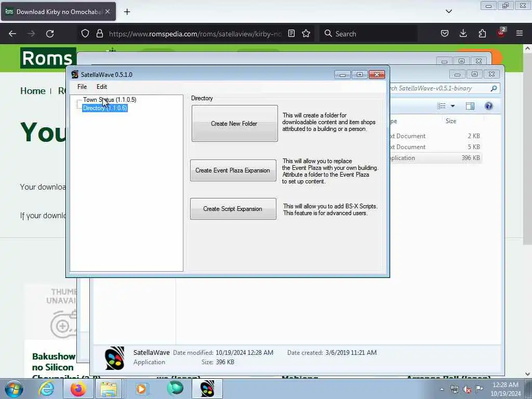Click the Create Script Expansion button
Screen dimensions: 532x399
pos(233,209)
